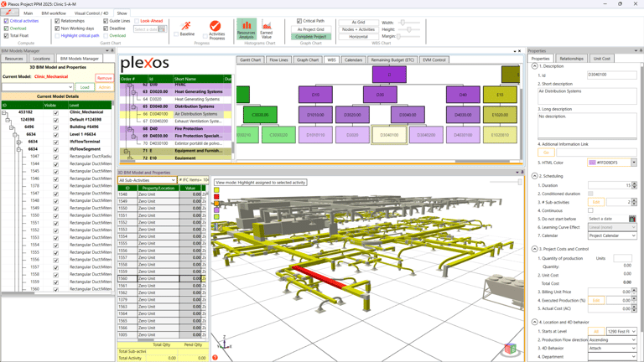Viewport: 644px width, 362px height.
Task: Switch to the Main ribbon tab
Action: [28, 13]
